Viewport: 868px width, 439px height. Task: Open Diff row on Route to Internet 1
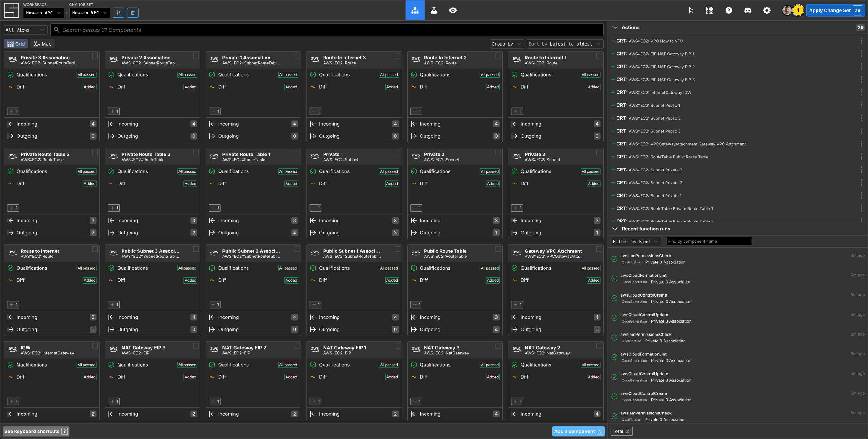555,87
